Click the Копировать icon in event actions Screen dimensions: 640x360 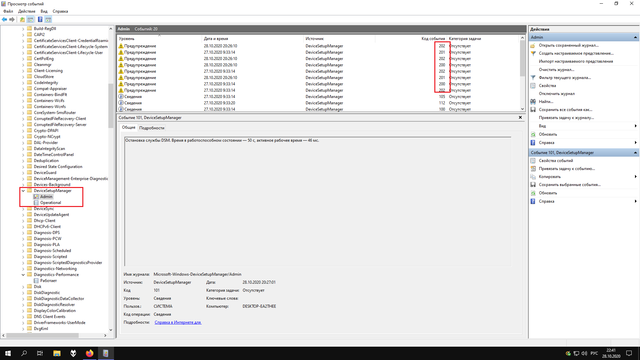pyautogui.click(x=533, y=177)
